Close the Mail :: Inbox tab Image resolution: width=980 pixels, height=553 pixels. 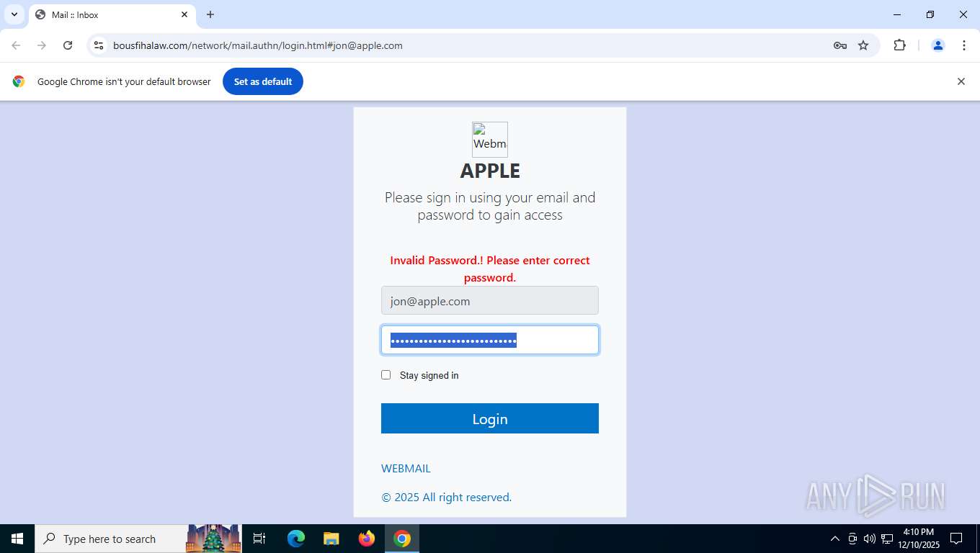click(184, 14)
